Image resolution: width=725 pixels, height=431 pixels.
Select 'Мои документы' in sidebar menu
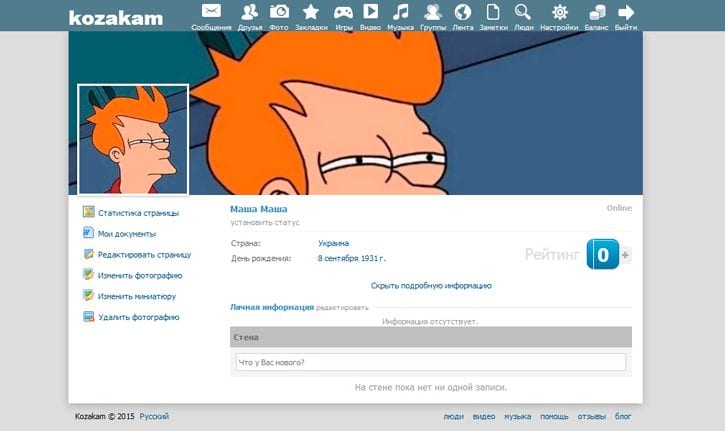point(126,234)
